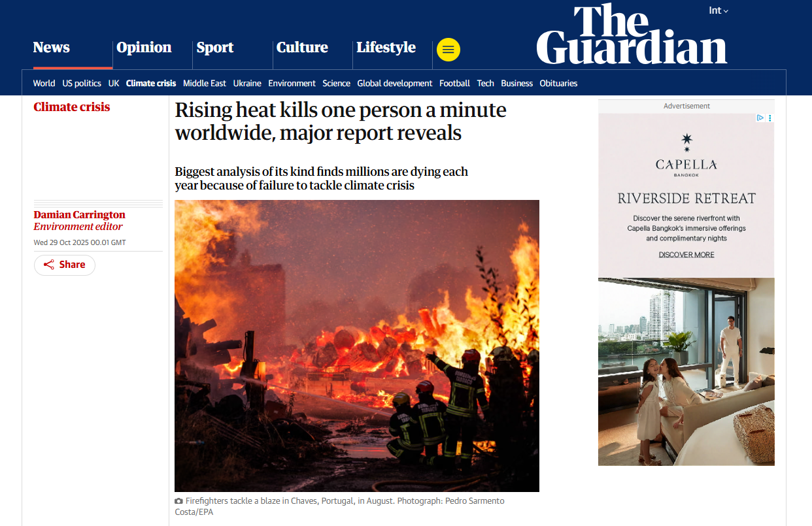The image size is (812, 526).
Task: Open the Obituaries subsection link
Action: point(558,83)
